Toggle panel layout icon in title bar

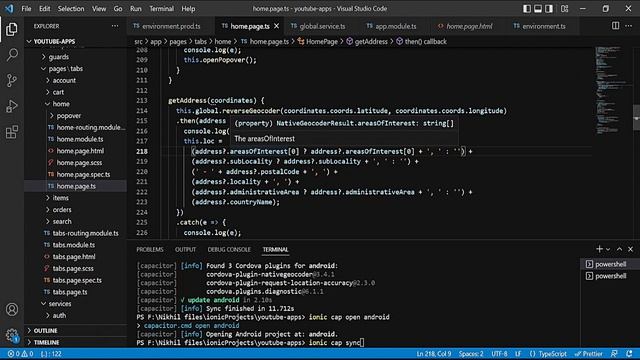tap(538, 9)
